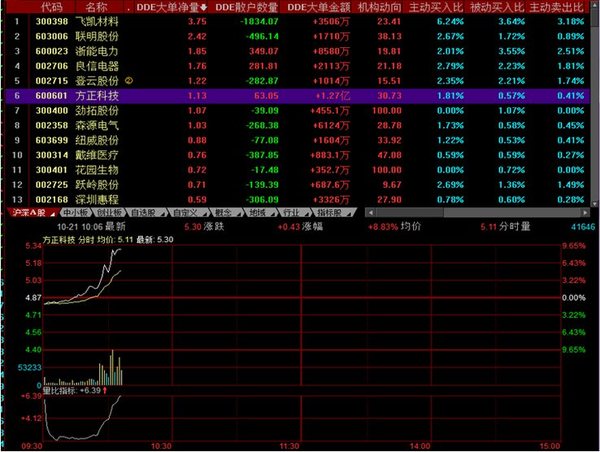
Task: Click the 53233 volume axis label
Action: click(29, 367)
